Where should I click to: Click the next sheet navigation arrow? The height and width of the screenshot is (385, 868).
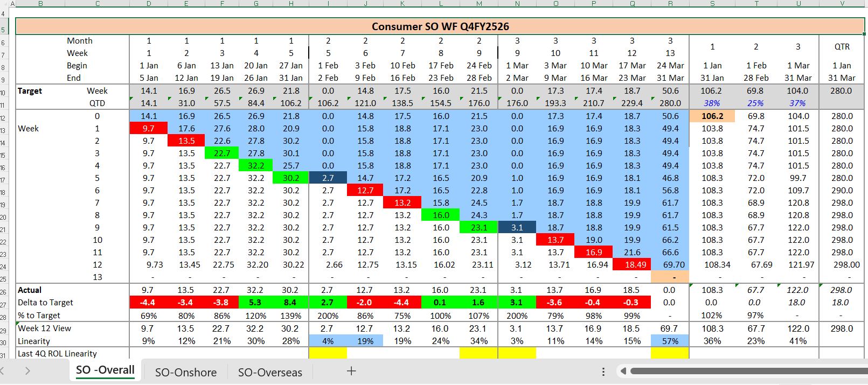click(x=27, y=371)
